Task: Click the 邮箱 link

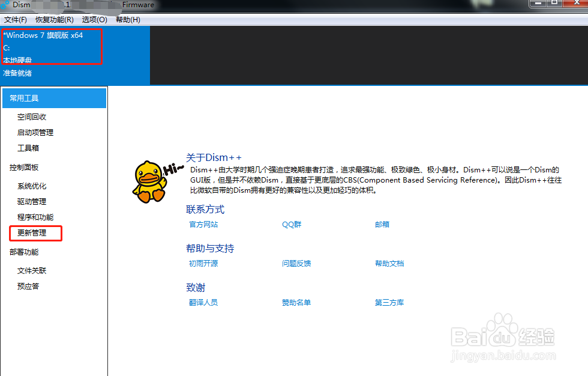Action: tap(382, 225)
